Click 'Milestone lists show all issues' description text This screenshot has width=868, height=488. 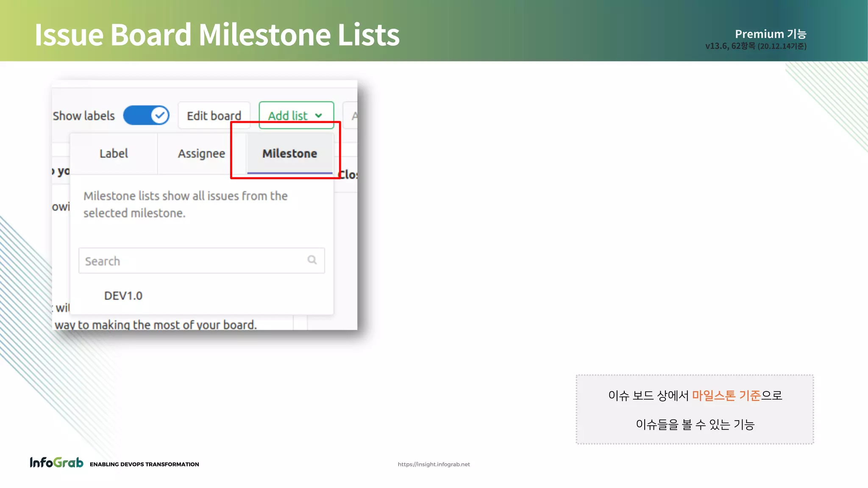click(186, 204)
